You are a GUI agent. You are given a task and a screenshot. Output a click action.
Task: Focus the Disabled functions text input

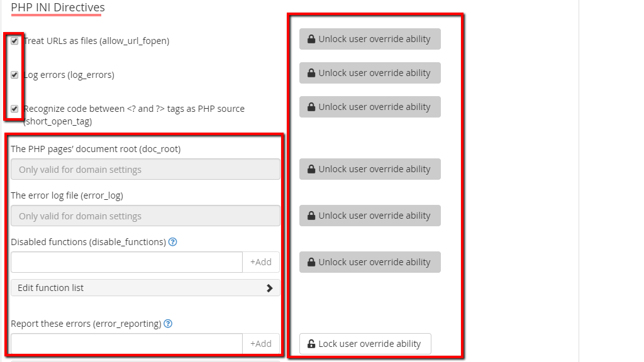pos(126,262)
